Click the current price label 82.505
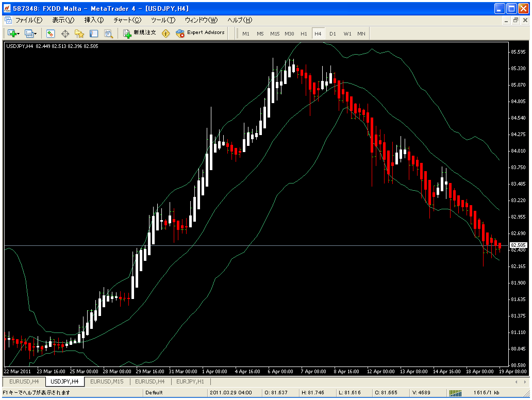This screenshot has height=400, width=532. click(x=518, y=245)
